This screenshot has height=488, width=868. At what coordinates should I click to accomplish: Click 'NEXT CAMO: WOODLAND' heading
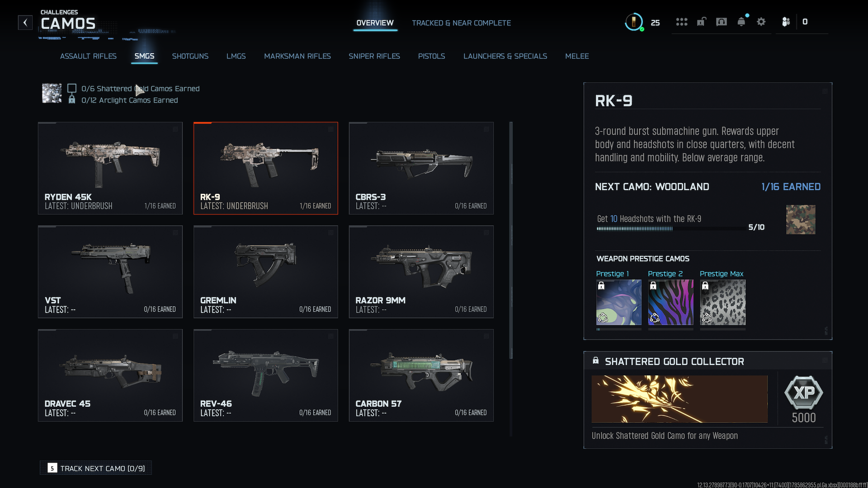click(652, 187)
